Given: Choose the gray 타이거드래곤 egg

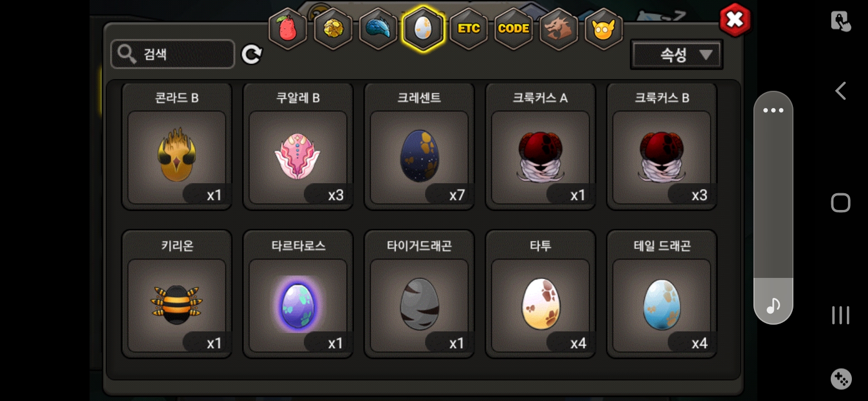Looking at the screenshot, I should (x=420, y=294).
